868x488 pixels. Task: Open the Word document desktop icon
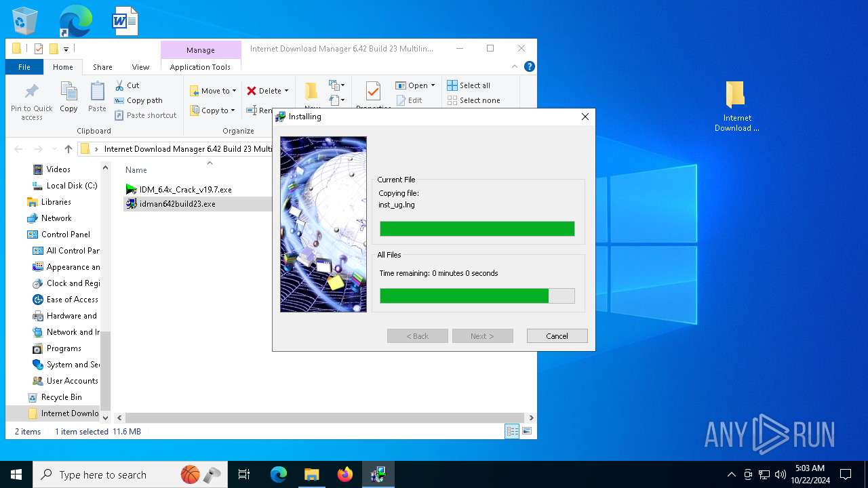[125, 20]
